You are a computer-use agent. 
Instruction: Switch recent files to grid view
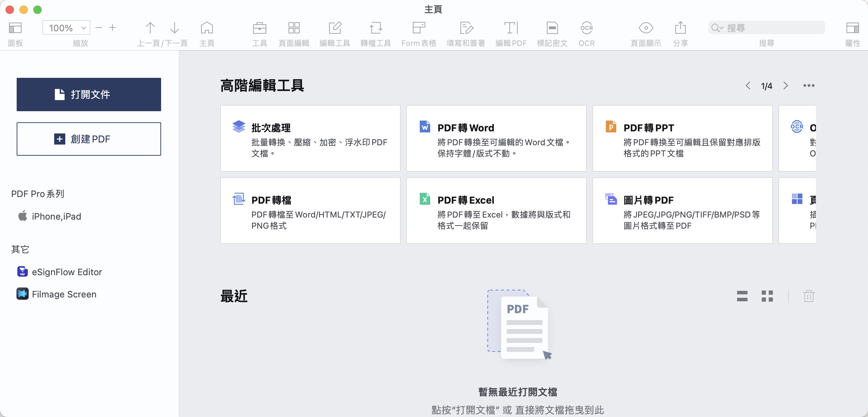point(767,296)
